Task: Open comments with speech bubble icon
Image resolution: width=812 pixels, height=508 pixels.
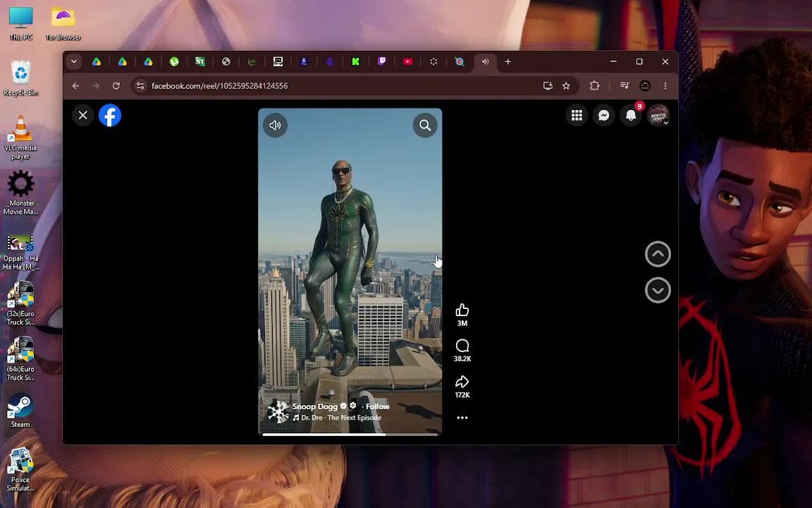Action: [462, 346]
